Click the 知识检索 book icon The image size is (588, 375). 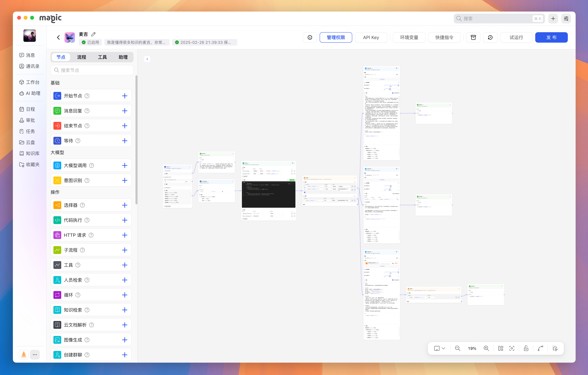pos(57,310)
